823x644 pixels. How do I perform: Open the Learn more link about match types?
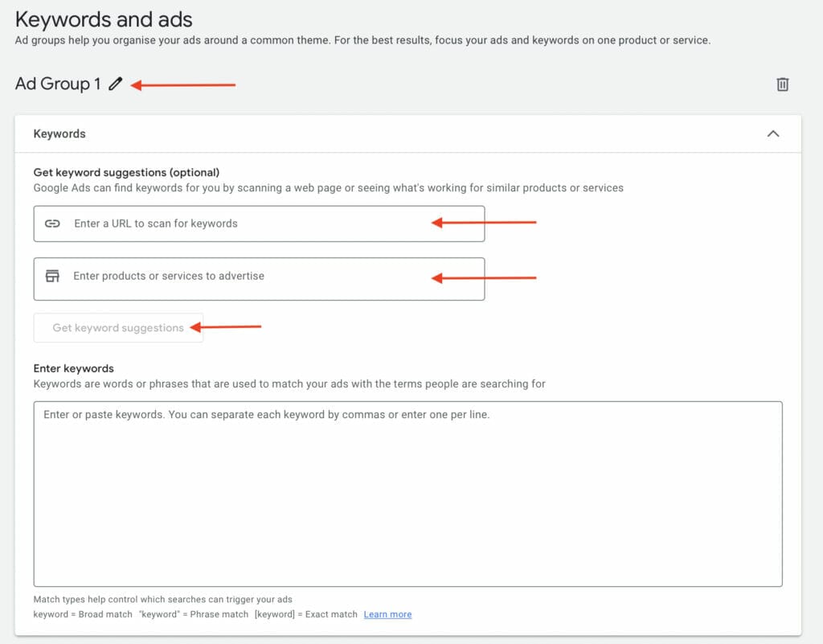pos(387,614)
